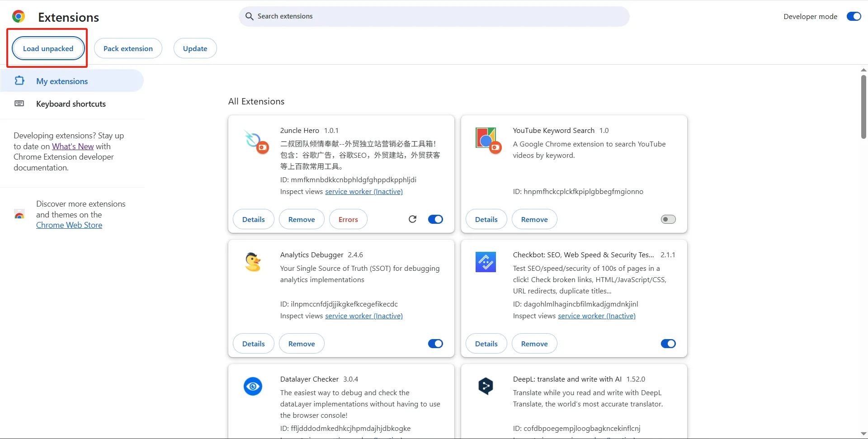Click the My extensions puzzle icon

(19, 80)
